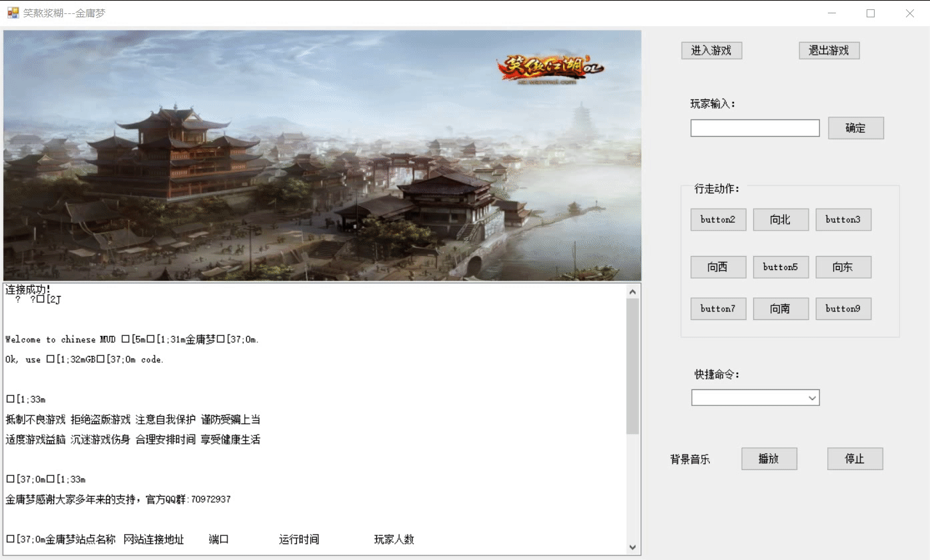Image resolution: width=930 pixels, height=560 pixels.
Task: Close the 笑傲浆糊 window
Action: [909, 13]
